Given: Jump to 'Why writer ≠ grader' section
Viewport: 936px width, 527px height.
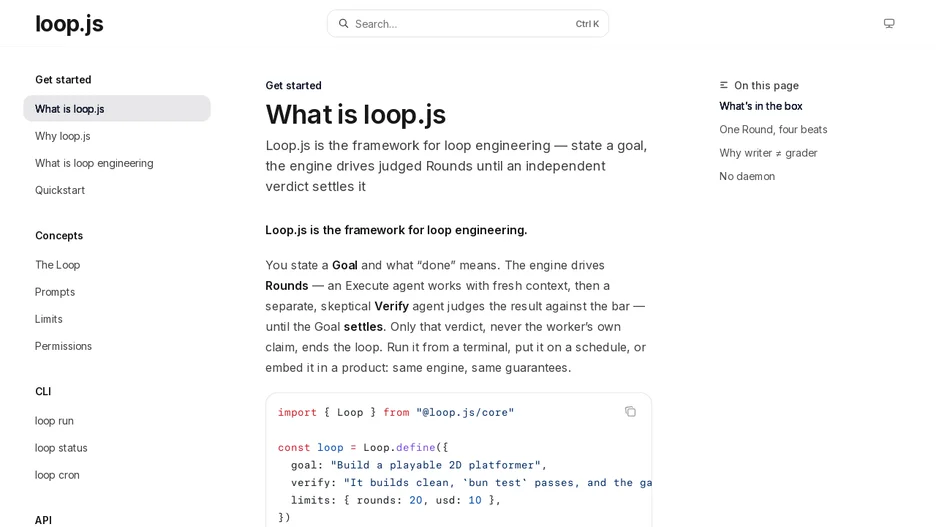Looking at the screenshot, I should point(768,153).
